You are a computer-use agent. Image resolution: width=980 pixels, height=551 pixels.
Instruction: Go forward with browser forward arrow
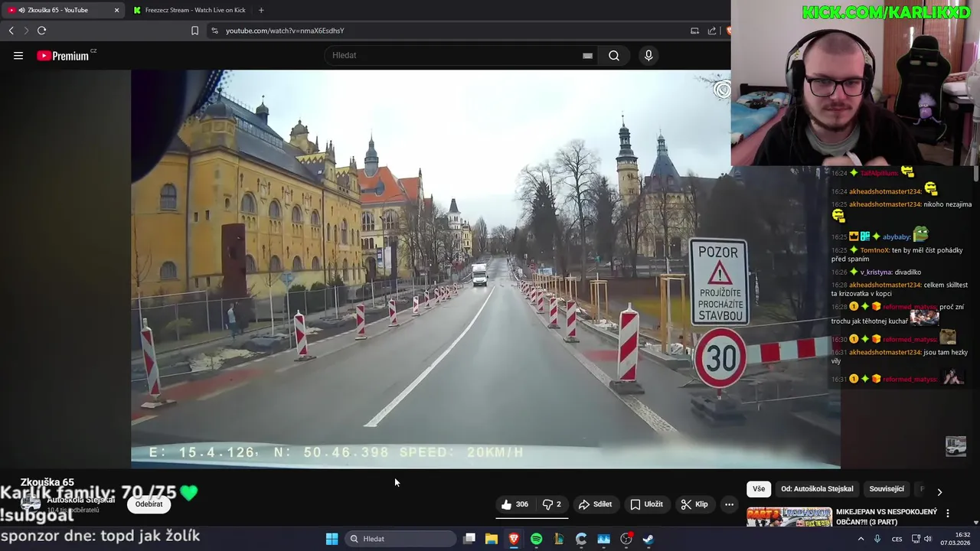click(x=26, y=31)
